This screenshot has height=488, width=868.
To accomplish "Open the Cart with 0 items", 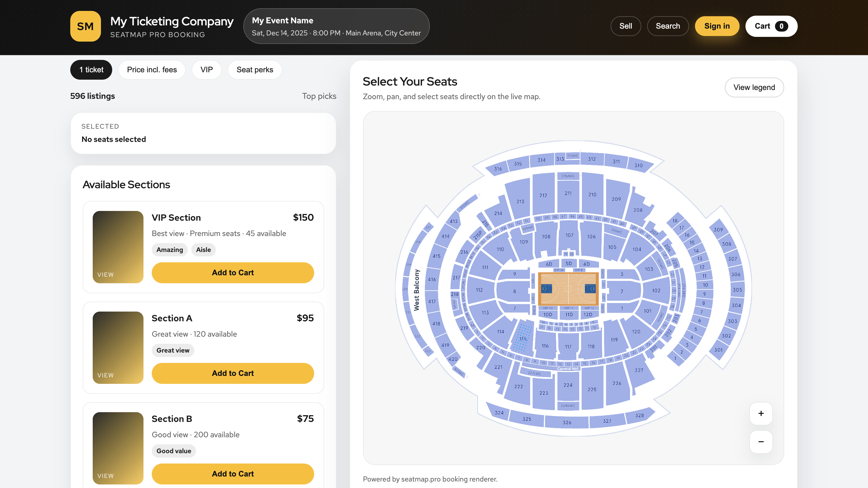I will (771, 26).
